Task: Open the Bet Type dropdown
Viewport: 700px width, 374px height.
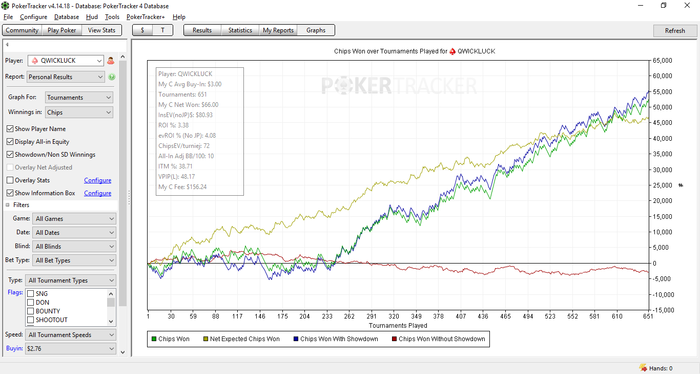Action: point(74,260)
